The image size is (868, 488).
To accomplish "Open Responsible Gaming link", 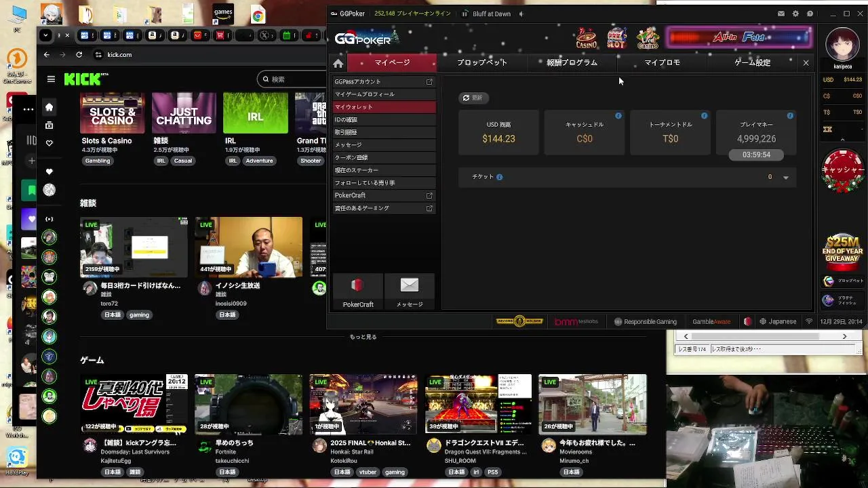I will tap(645, 321).
